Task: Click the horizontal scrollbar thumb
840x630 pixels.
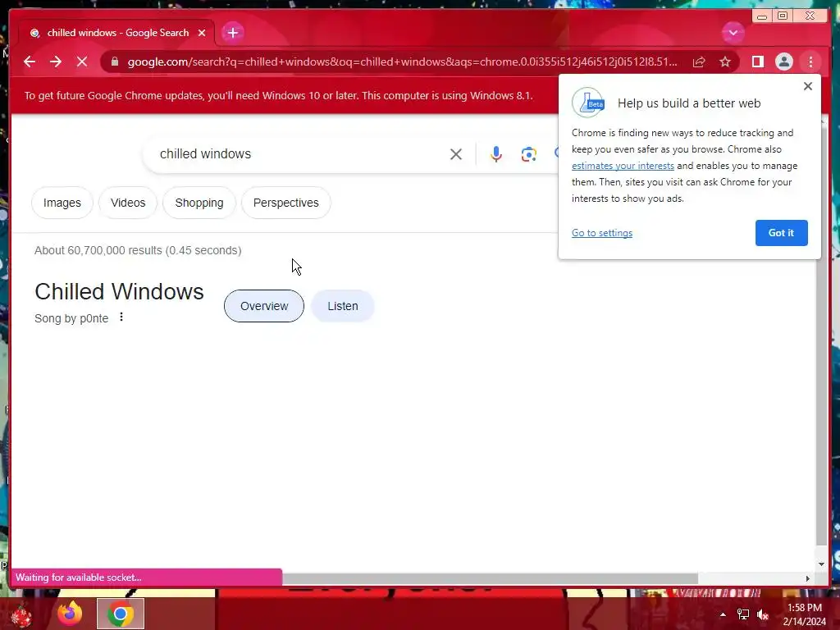Action: pos(491,578)
